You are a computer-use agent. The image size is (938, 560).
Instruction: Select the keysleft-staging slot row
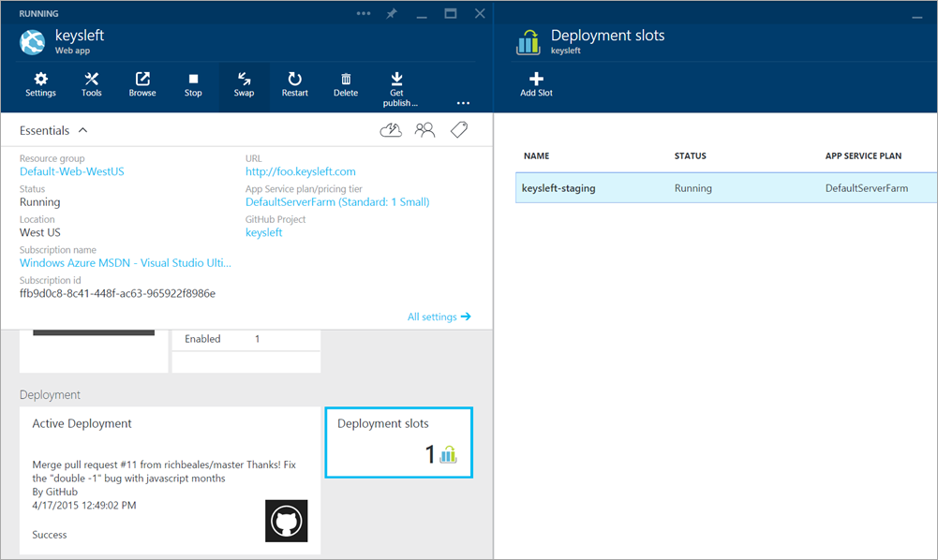[726, 188]
